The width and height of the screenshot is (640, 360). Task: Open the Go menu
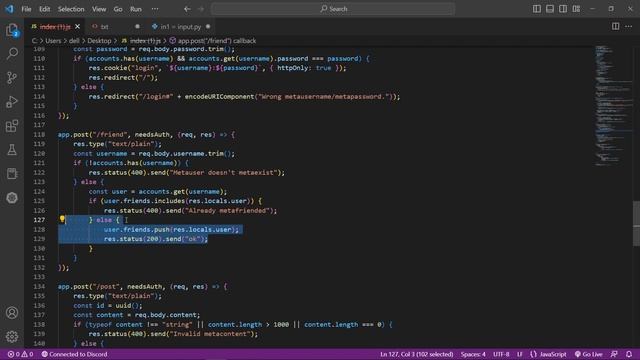coord(118,9)
